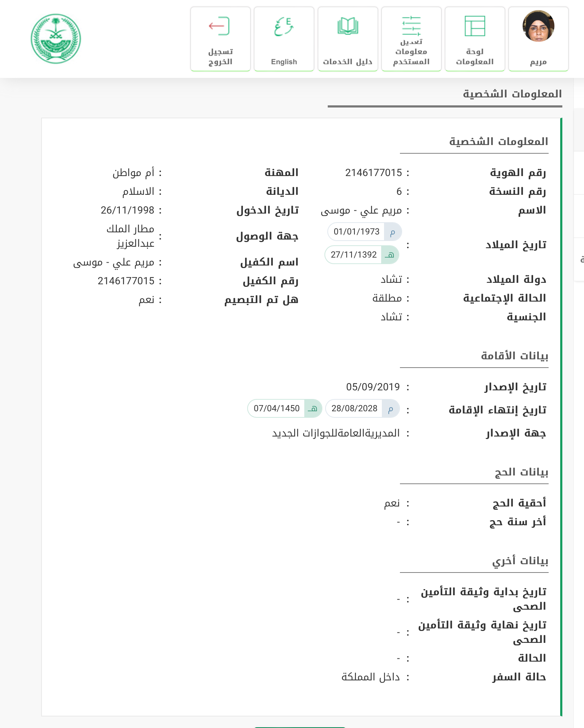Image resolution: width=584 pixels, height=728 pixels.
Task: Click the green Saudi emblem logo
Action: point(56,39)
